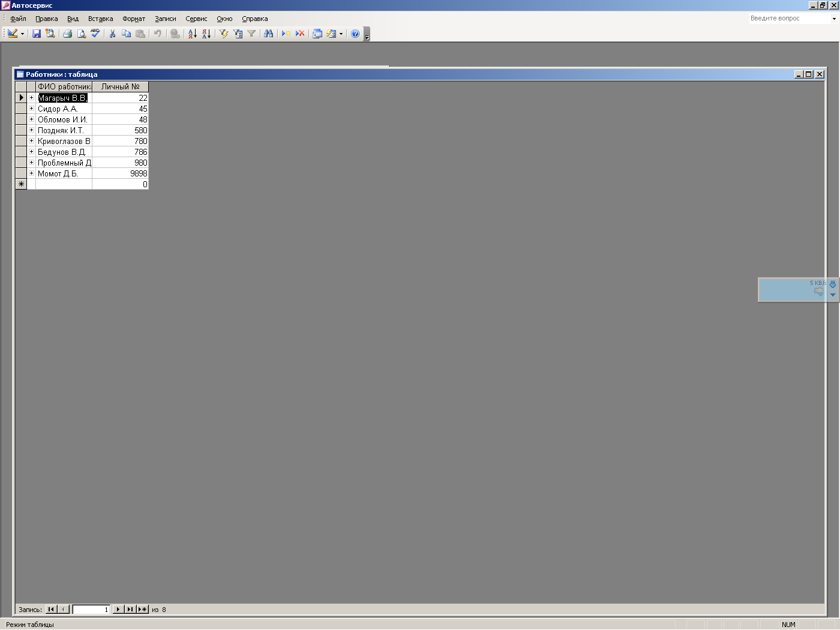Sort records ascending with the А-Я icon
The image size is (840, 630).
coord(193,34)
